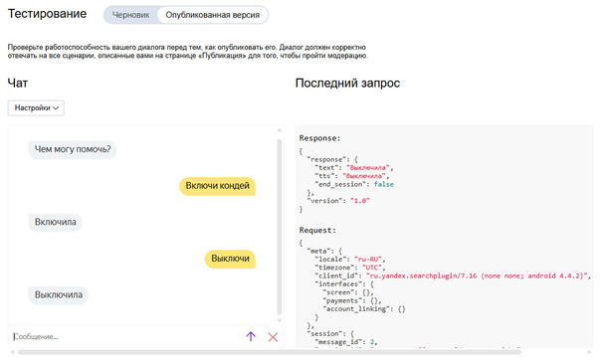Click the 'Последний запрос' heading
This screenshot has width=605, height=364.
[x=347, y=83]
